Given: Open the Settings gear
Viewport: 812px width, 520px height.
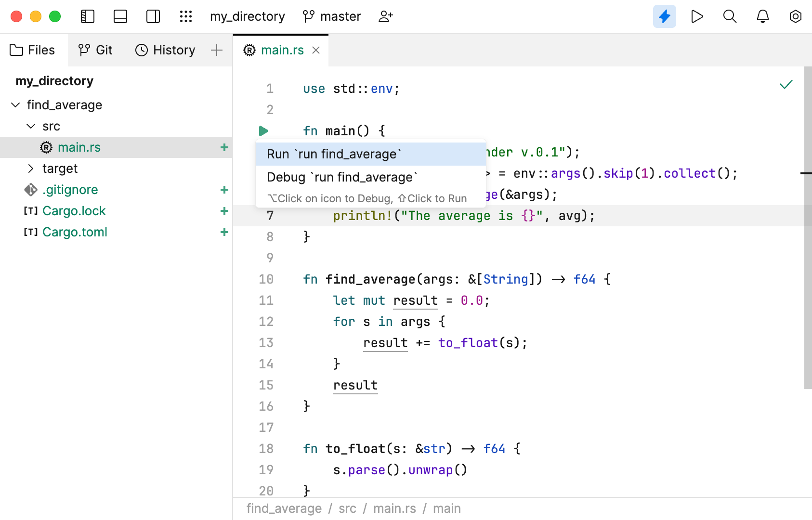Looking at the screenshot, I should point(795,16).
